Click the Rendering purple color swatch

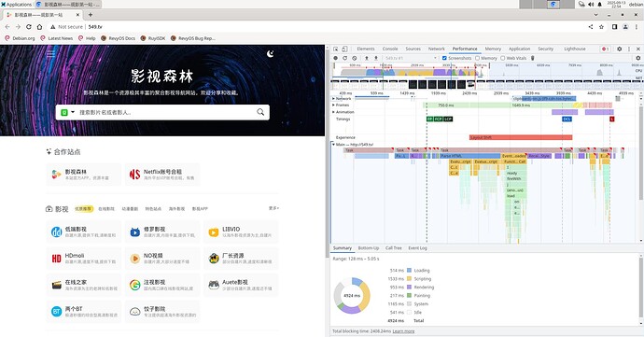(x=409, y=288)
